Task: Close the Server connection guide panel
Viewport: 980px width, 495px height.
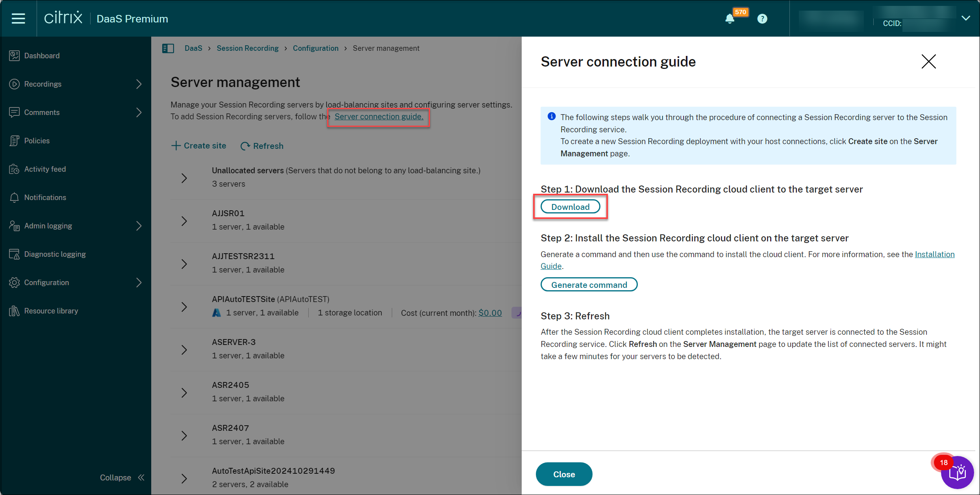Action: 928,61
